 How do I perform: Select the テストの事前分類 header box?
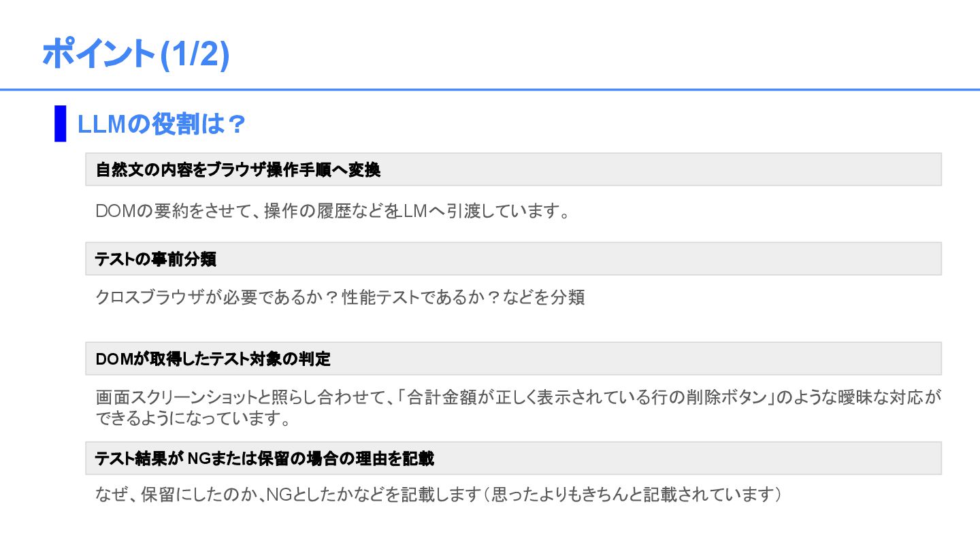click(x=513, y=258)
